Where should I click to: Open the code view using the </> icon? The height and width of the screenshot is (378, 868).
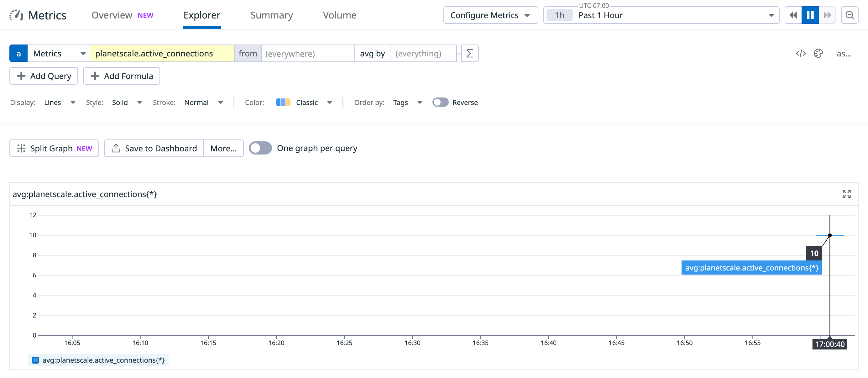[x=801, y=53]
